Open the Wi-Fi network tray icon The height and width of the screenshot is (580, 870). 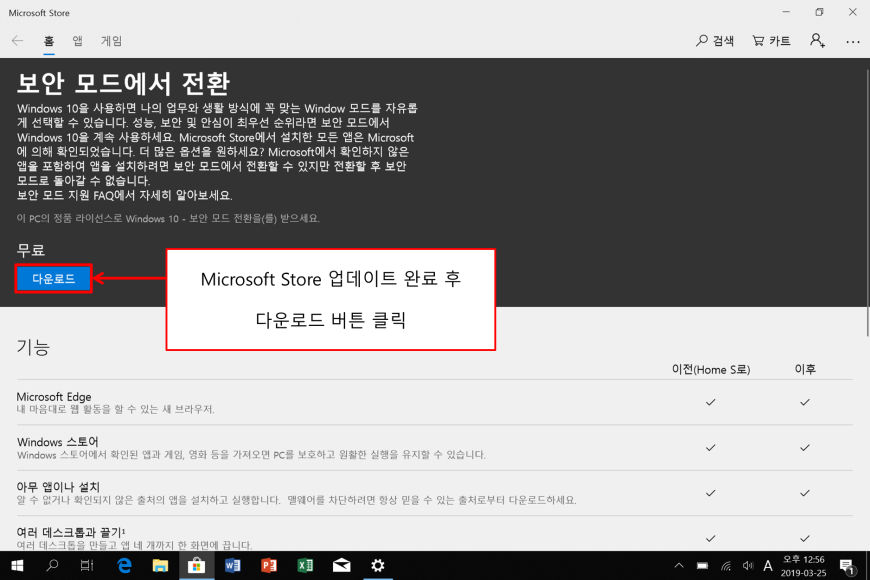(726, 566)
